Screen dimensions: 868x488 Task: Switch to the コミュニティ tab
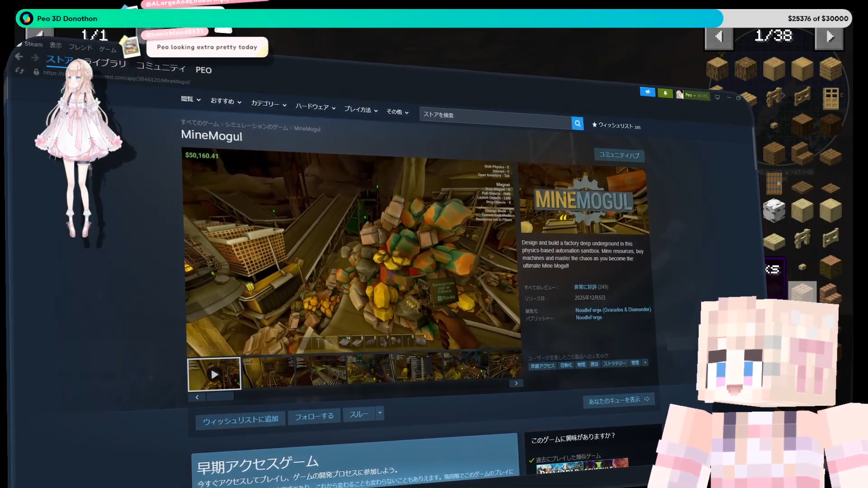pos(160,67)
